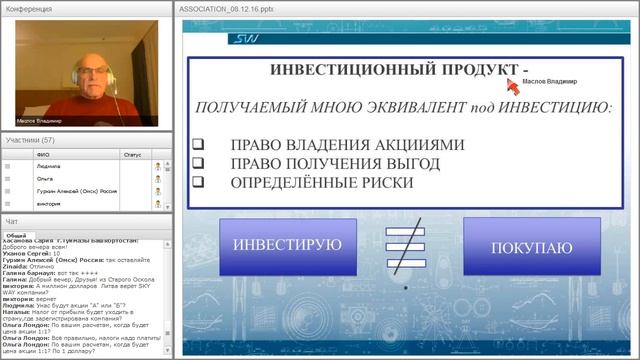Check box beside ПРАВО ВЛАДЕНИЯ АКЦИИЯМИ
640x360 pixels.
(198, 144)
